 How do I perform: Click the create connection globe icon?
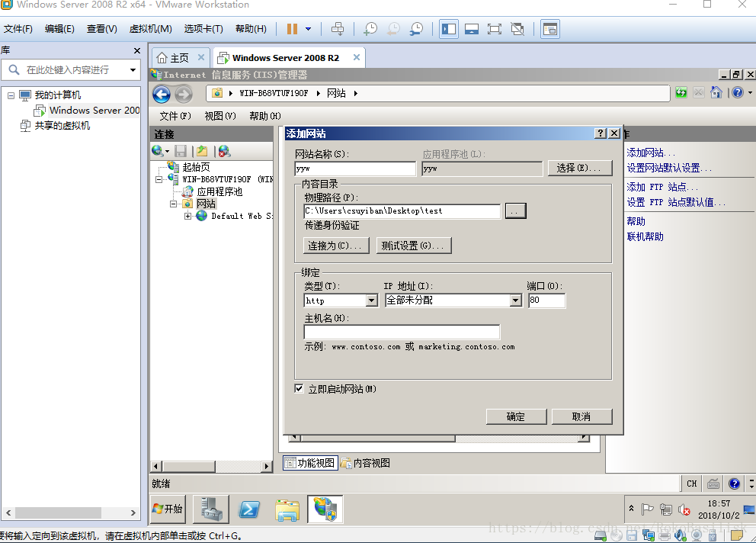point(158,152)
